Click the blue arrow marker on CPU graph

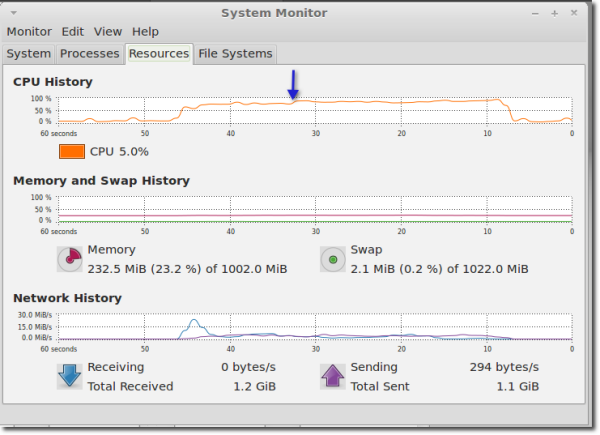click(x=293, y=85)
